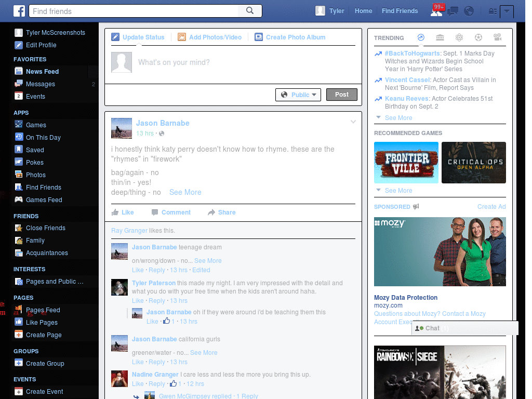Open Public audience selector dropdown
532x399 pixels.
(x=298, y=95)
